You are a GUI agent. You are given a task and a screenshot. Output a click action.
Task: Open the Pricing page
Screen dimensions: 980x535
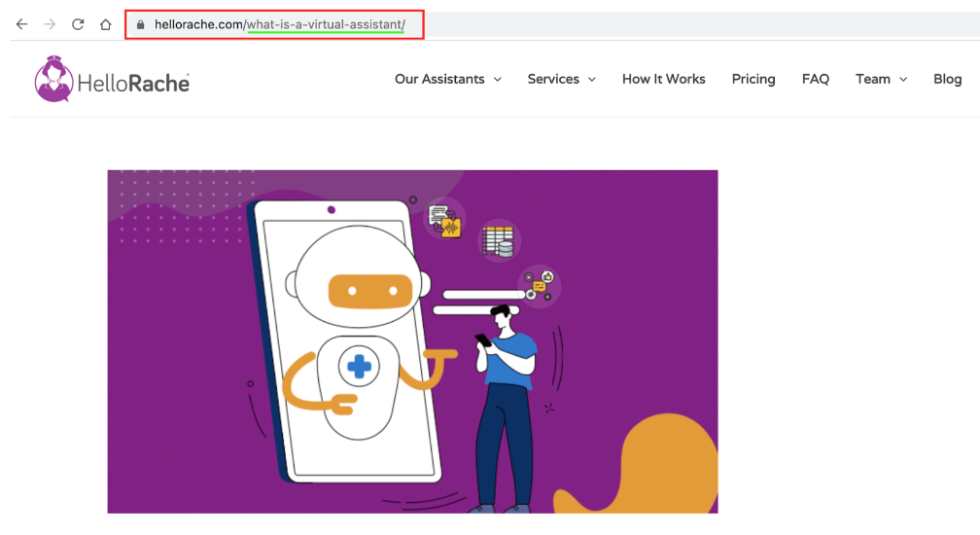point(753,80)
